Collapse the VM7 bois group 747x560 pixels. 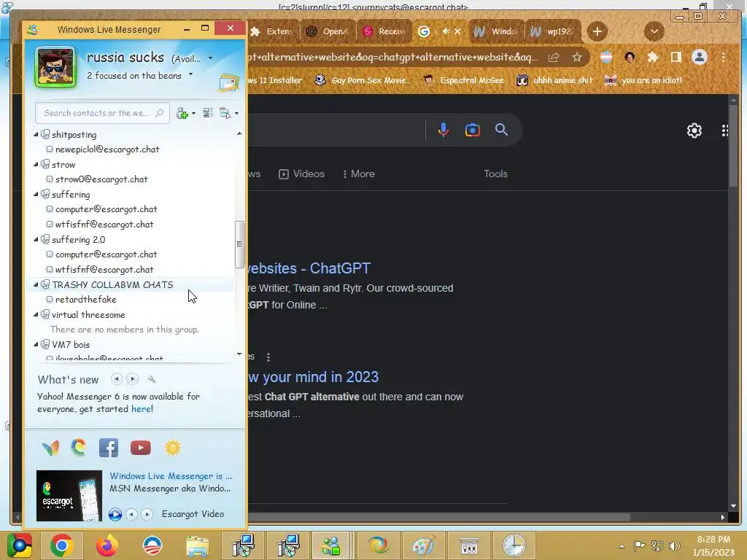point(36,344)
